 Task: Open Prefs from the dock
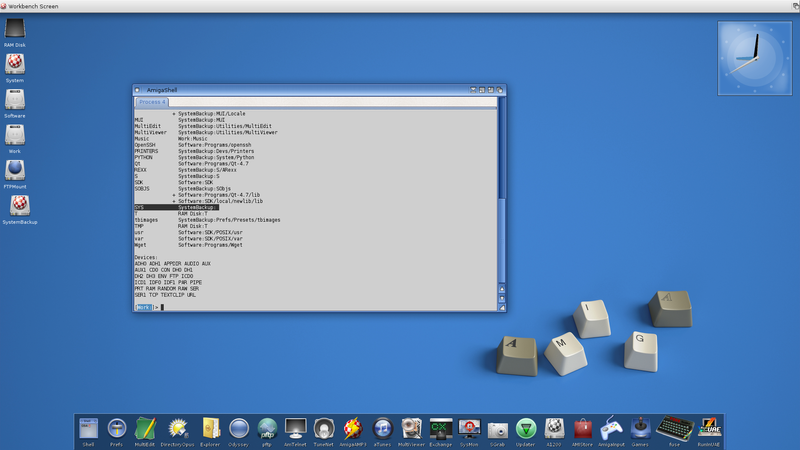(117, 428)
